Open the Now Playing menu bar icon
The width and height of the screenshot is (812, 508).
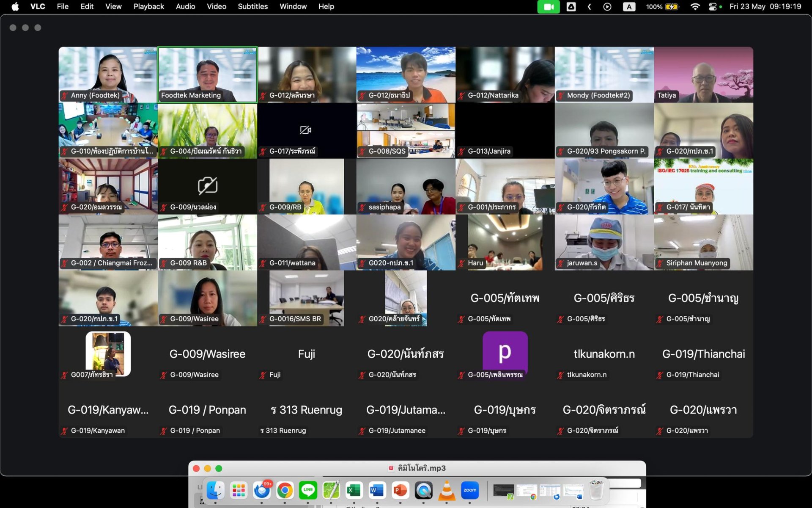click(607, 6)
